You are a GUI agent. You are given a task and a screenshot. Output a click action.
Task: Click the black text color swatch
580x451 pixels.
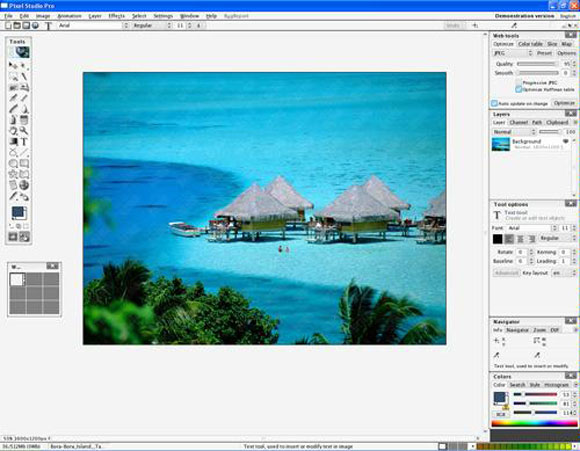click(498, 239)
